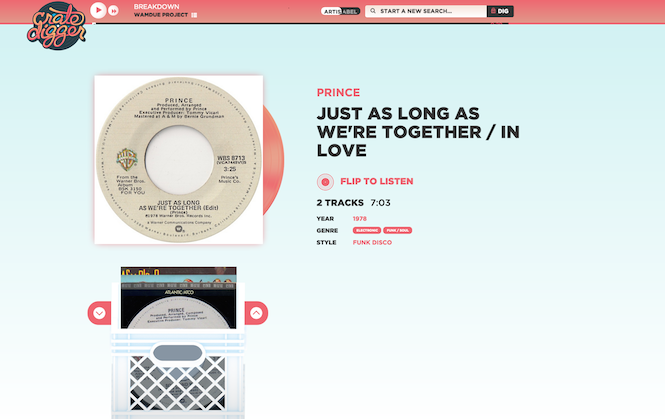Filter by year 1978
Screen dimensions: 665x419
click(360, 219)
